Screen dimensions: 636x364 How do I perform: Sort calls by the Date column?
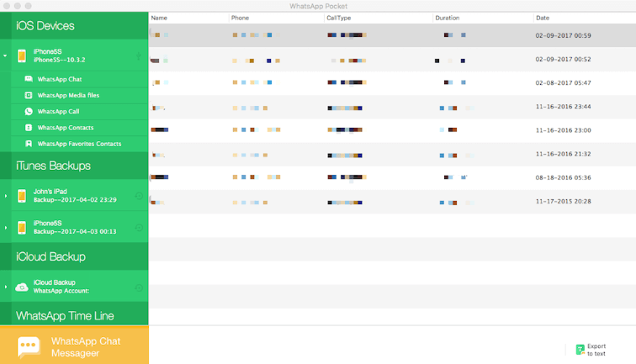[585, 18]
